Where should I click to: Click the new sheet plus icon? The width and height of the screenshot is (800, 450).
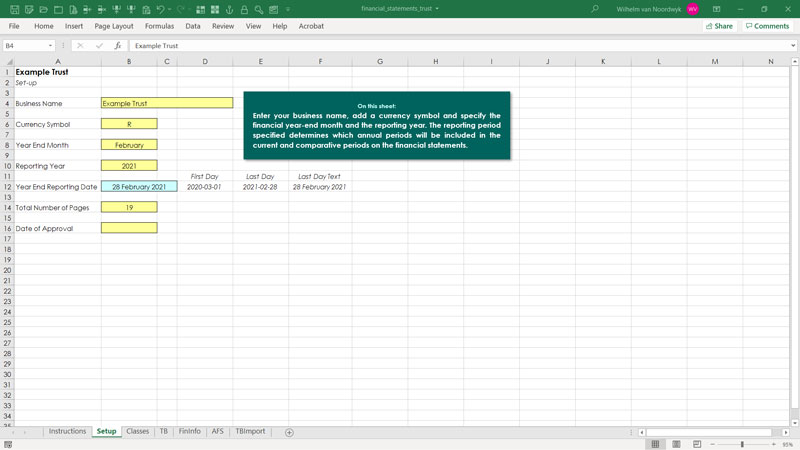click(x=289, y=433)
